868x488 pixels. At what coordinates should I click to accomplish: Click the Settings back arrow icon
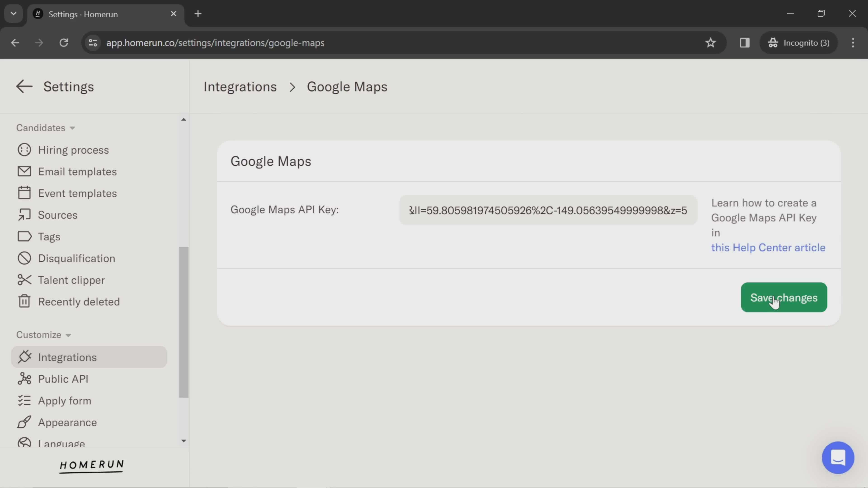pos(24,87)
